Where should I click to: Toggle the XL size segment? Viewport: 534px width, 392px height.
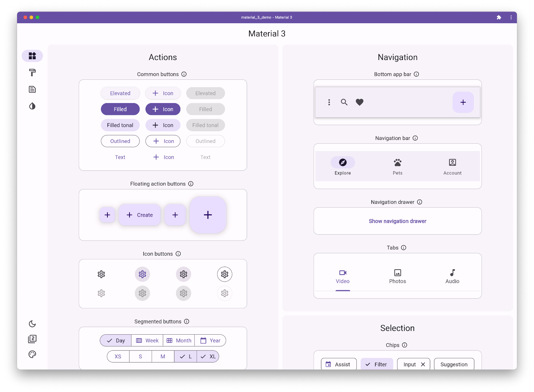tap(208, 356)
